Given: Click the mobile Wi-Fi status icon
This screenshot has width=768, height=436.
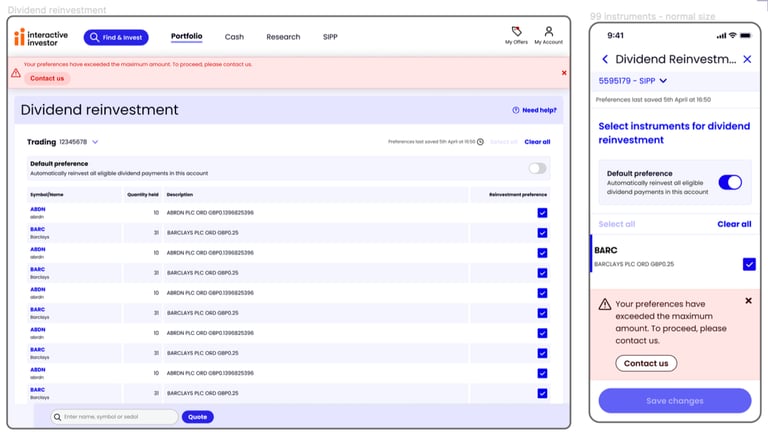Looking at the screenshot, I should (733, 35).
